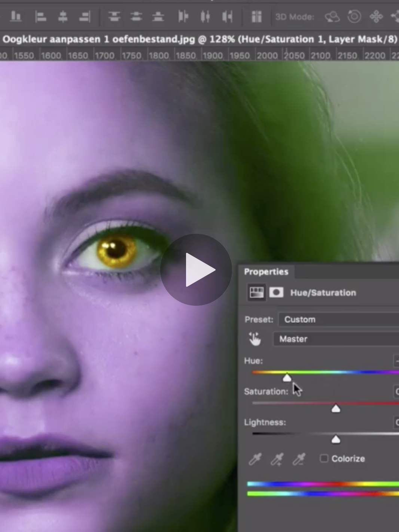Click the Align left edges icon
Screen dimensions: 399x532
pos(40,16)
